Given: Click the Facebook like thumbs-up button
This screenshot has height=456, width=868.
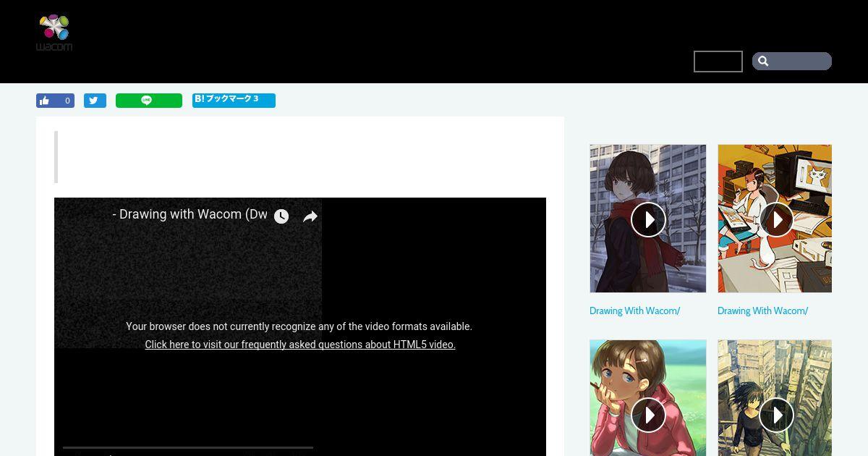Looking at the screenshot, I should (x=45, y=101).
